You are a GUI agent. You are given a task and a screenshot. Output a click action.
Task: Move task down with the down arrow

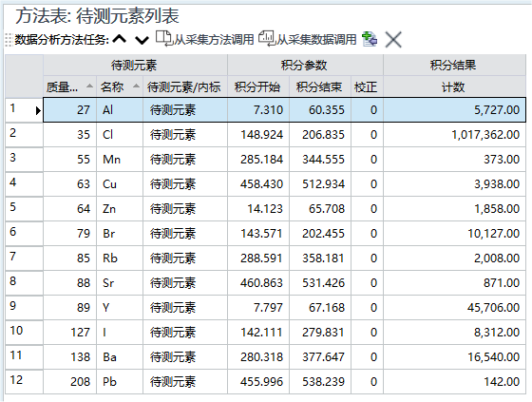coord(142,41)
